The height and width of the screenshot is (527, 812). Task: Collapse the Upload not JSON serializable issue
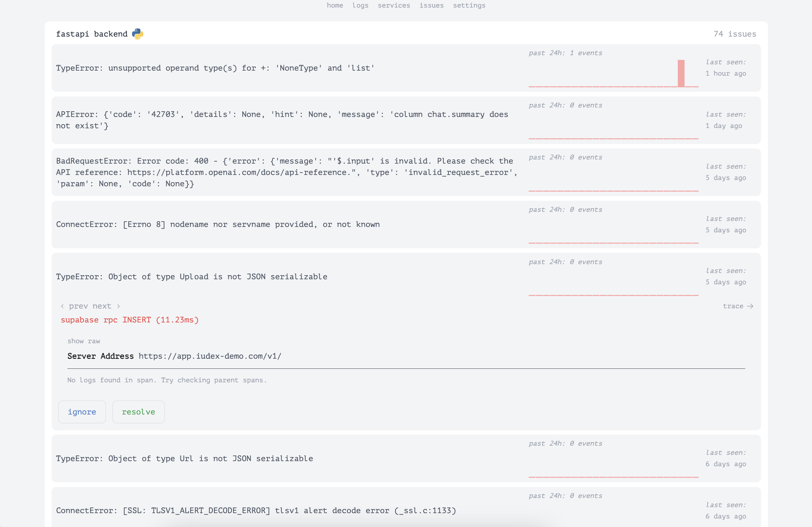(x=192, y=276)
